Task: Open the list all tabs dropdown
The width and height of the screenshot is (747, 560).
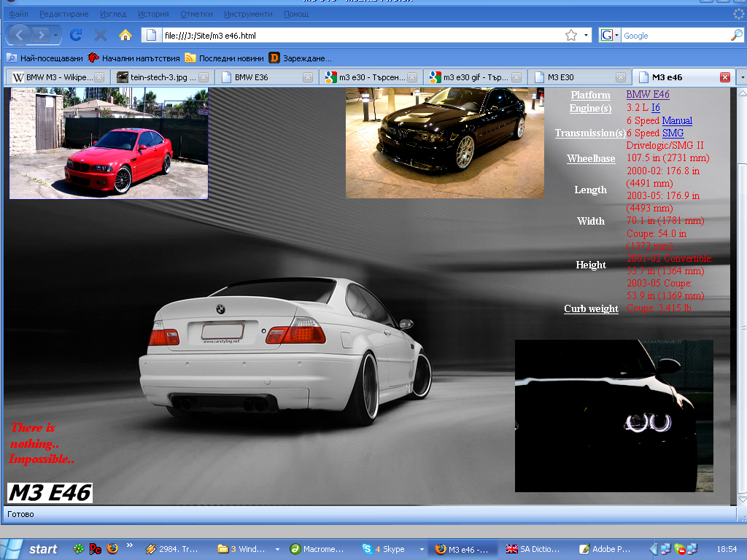Action: click(x=742, y=77)
